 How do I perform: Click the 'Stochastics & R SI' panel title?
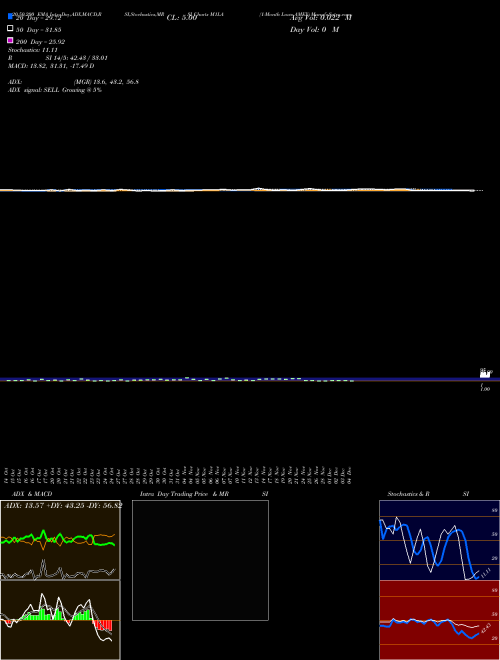click(428, 494)
